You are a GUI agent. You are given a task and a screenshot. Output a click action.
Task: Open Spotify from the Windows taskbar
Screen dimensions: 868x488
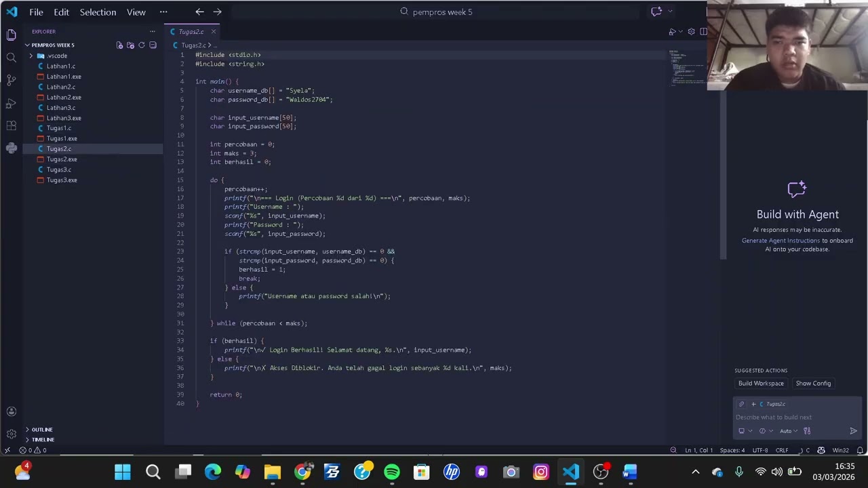(x=392, y=472)
